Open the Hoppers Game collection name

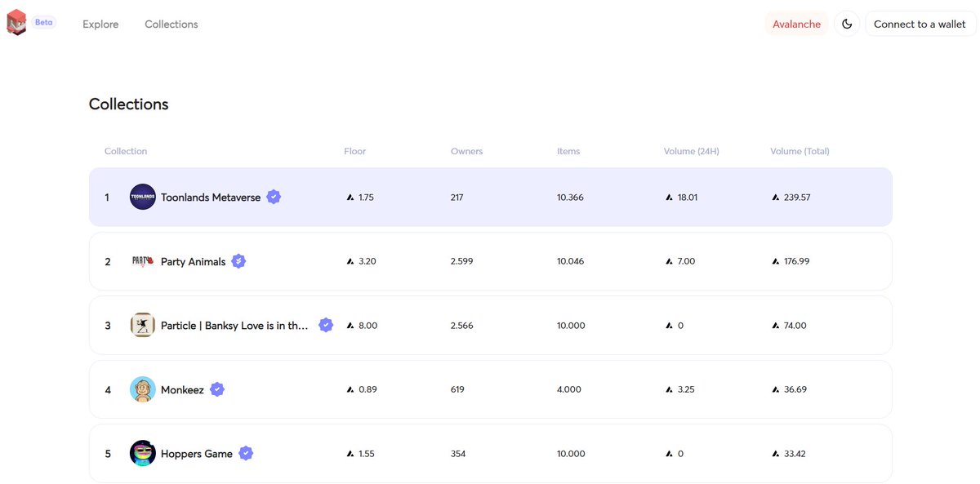pos(197,454)
